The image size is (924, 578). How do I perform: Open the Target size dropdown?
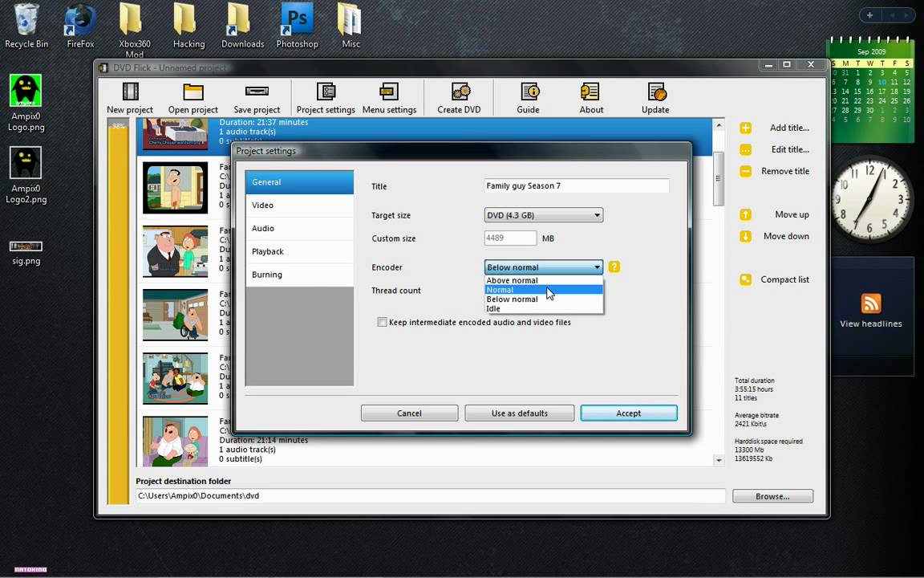[543, 215]
